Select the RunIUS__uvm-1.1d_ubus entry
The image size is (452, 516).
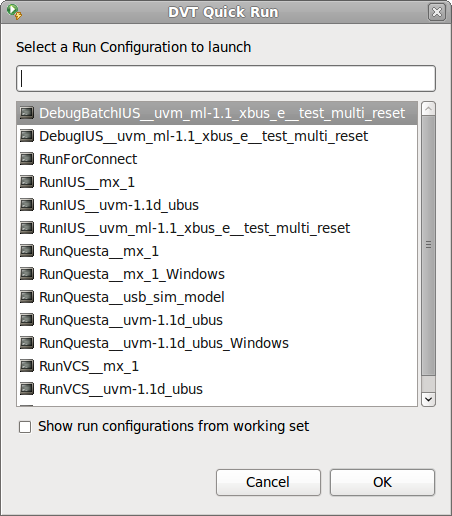tap(217, 205)
